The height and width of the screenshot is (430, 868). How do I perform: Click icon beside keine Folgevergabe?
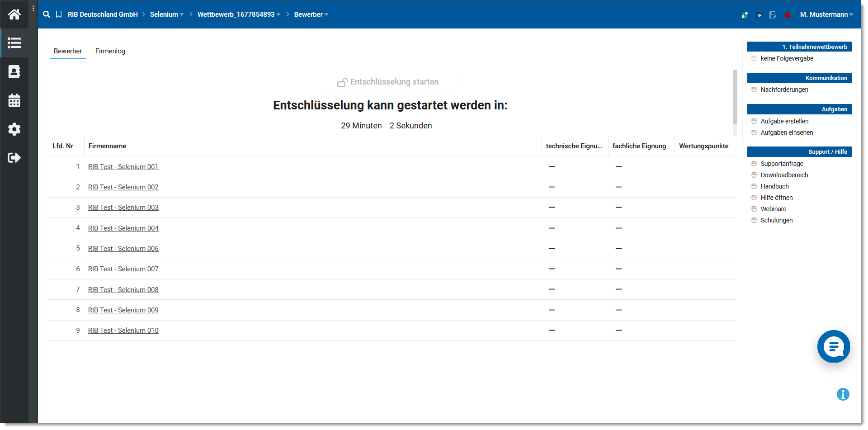[754, 58]
